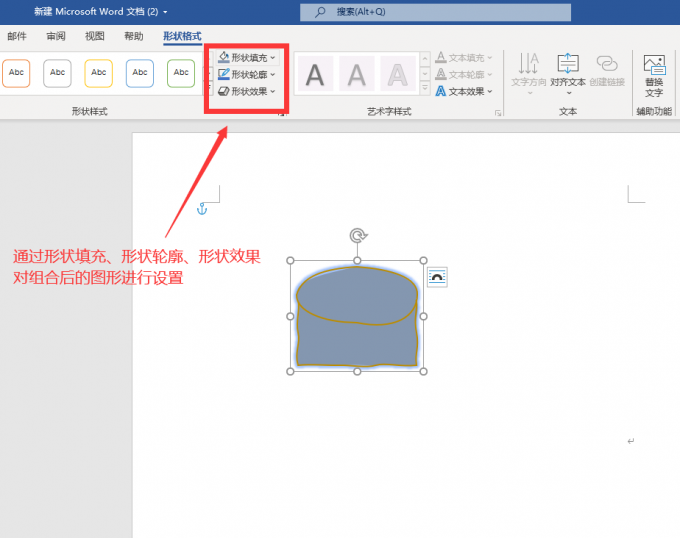Screen dimensions: 680x538
Task: Click the bottom-right resize handle of shape
Action: (424, 372)
